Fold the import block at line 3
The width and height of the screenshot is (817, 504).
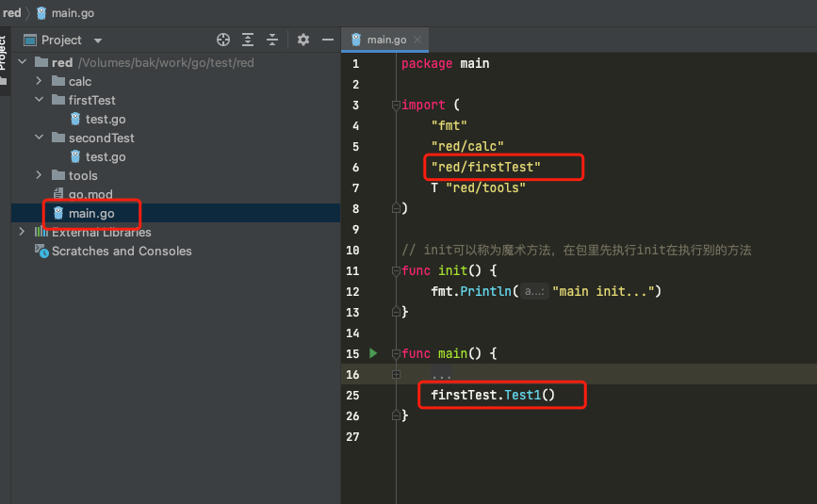[x=396, y=106]
